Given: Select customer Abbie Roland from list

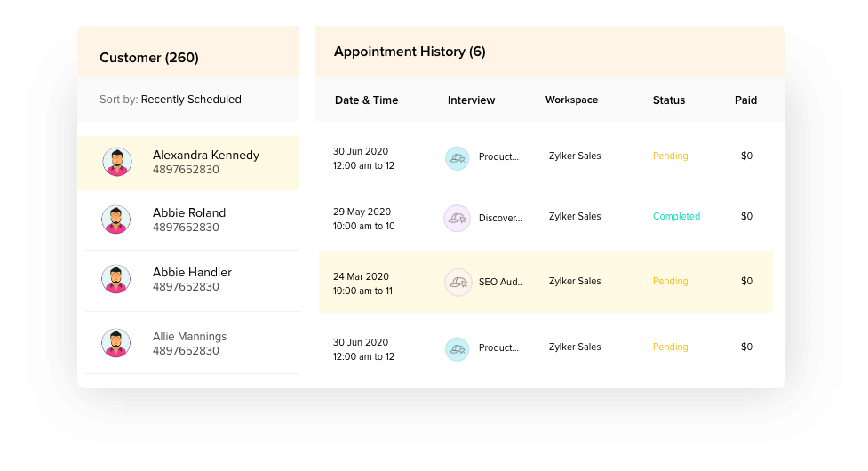Looking at the screenshot, I should tap(189, 213).
